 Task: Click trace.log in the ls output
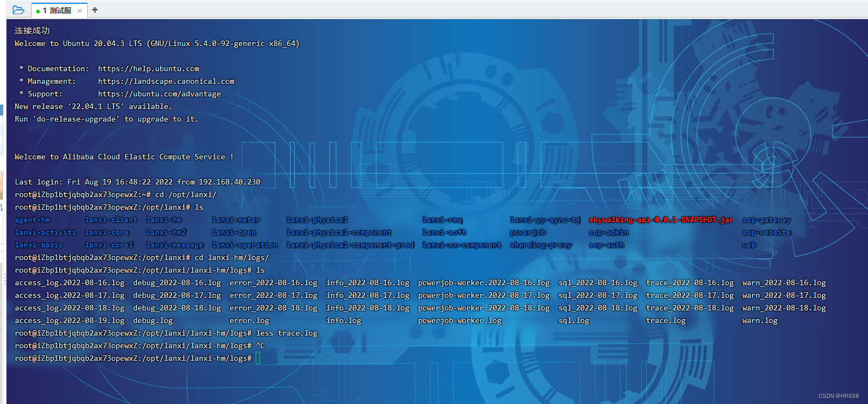coord(666,320)
